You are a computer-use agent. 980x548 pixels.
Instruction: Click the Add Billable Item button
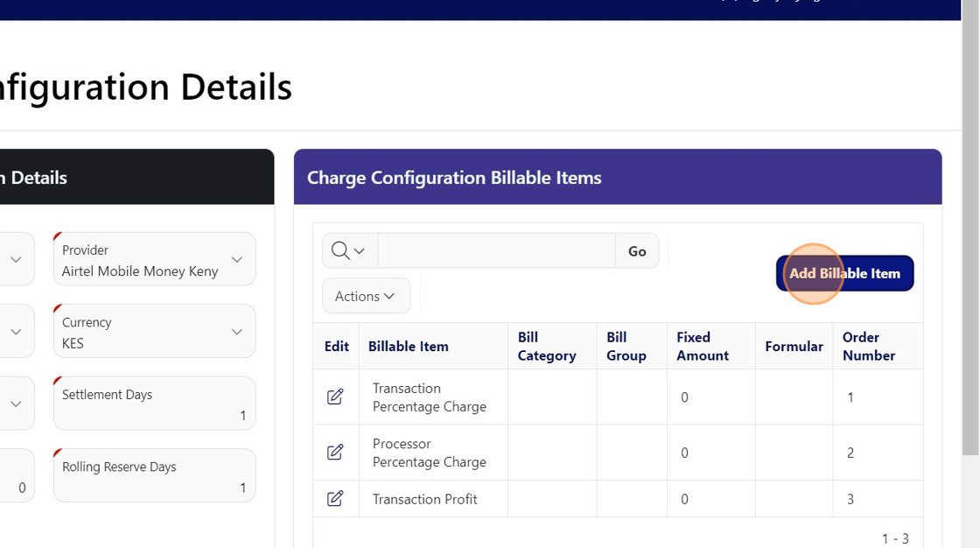point(844,273)
